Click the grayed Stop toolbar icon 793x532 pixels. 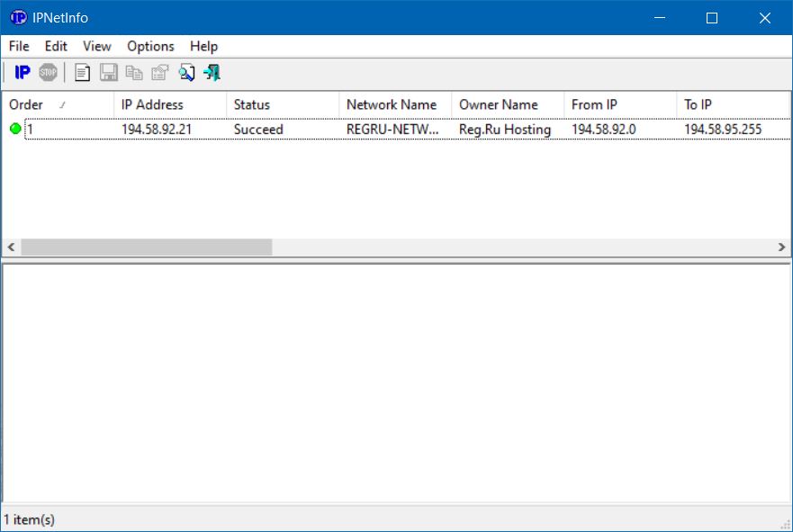click(48, 72)
